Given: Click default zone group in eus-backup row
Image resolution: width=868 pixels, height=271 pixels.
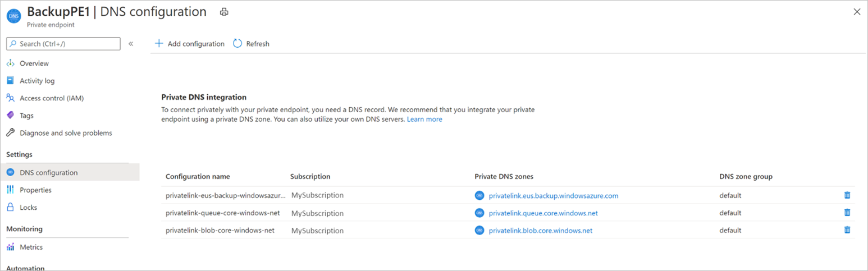Looking at the screenshot, I should (x=730, y=196).
